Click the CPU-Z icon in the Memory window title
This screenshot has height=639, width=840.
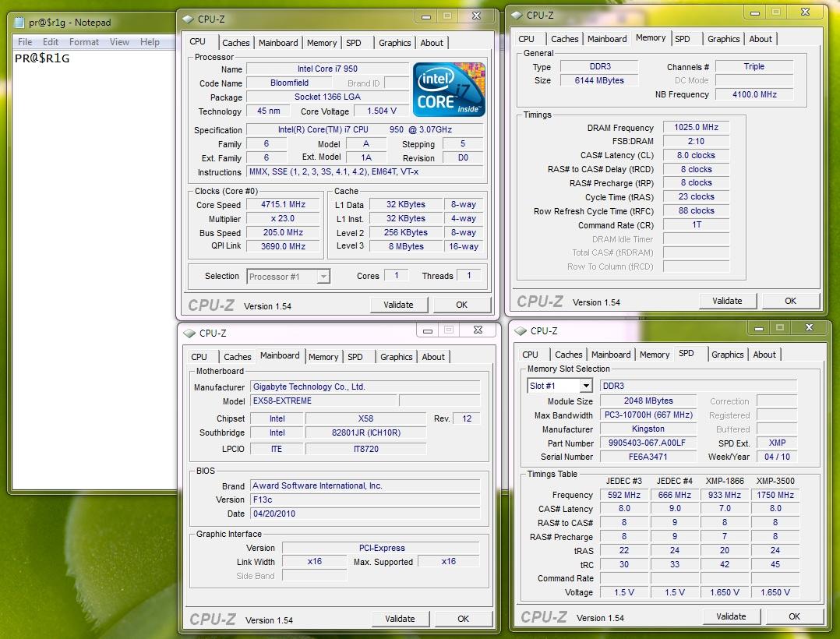pos(517,15)
